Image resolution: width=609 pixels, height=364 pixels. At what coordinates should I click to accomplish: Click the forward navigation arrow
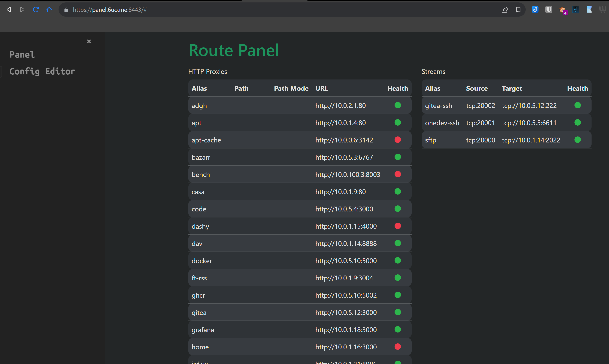22,10
